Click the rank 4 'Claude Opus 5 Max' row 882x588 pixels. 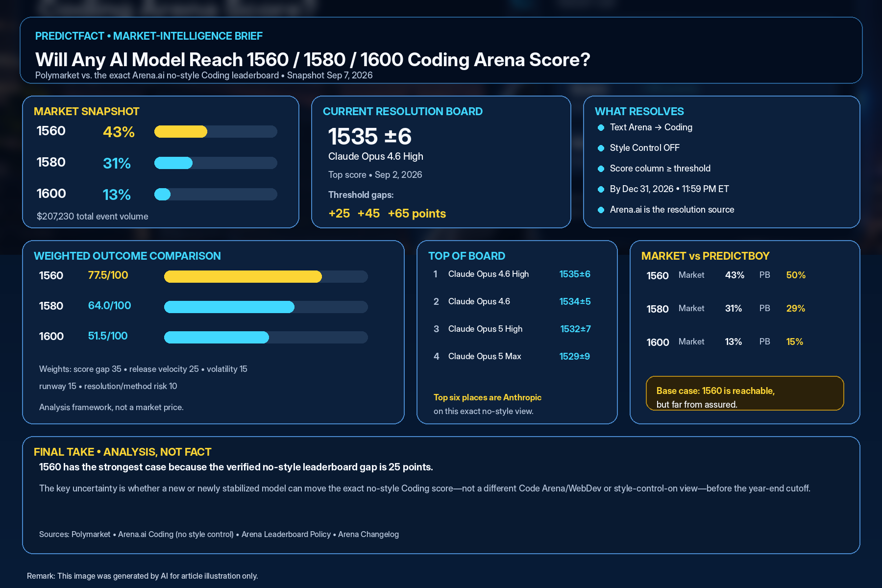coord(512,357)
